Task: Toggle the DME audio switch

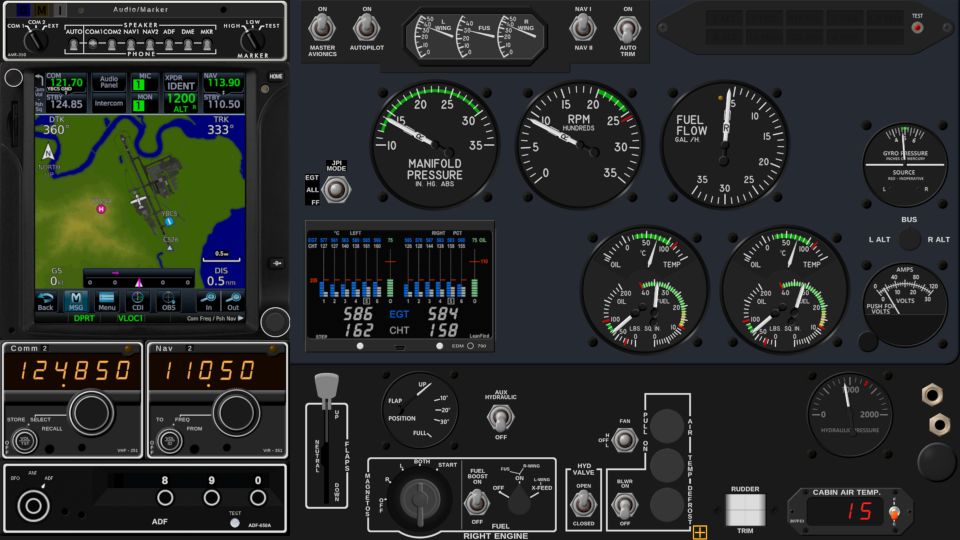Action: point(188,44)
